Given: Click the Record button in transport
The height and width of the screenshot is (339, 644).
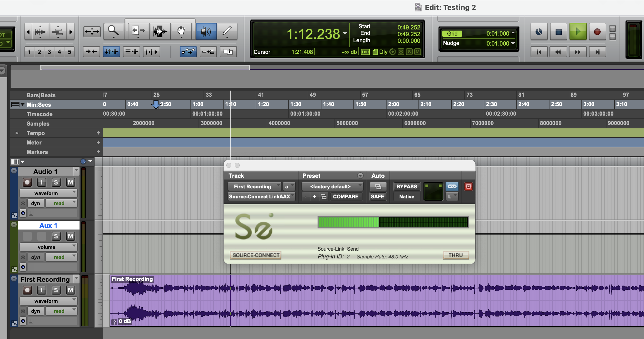Looking at the screenshot, I should point(597,32).
